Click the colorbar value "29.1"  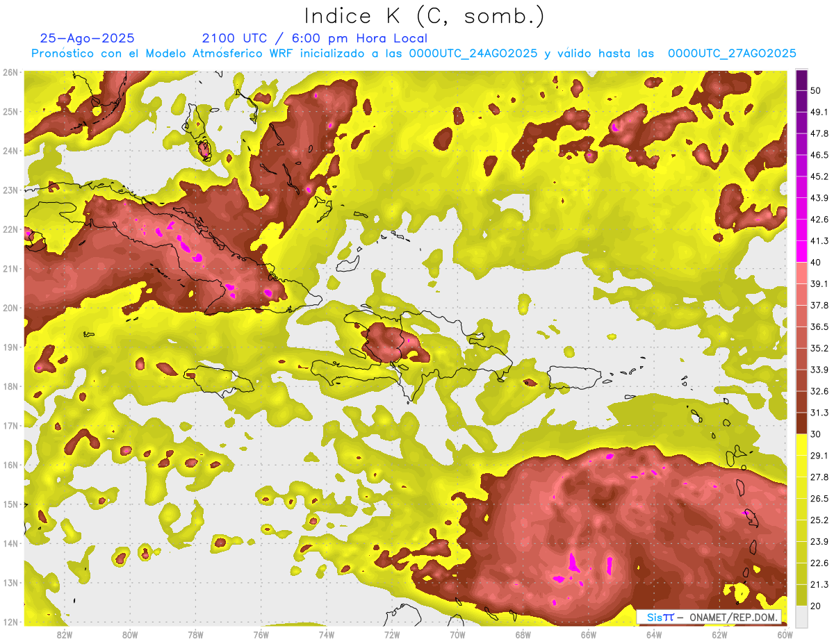coord(819,456)
